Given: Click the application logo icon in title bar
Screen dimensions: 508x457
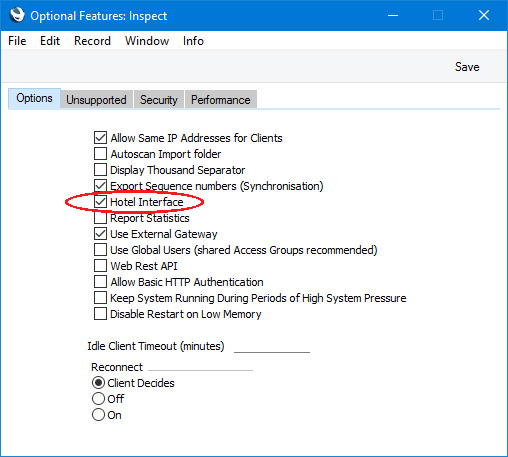Looking at the screenshot, I should pos(17,15).
